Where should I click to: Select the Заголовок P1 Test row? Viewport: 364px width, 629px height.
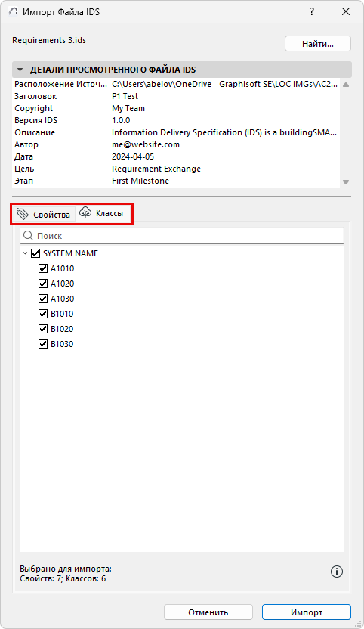176,96
